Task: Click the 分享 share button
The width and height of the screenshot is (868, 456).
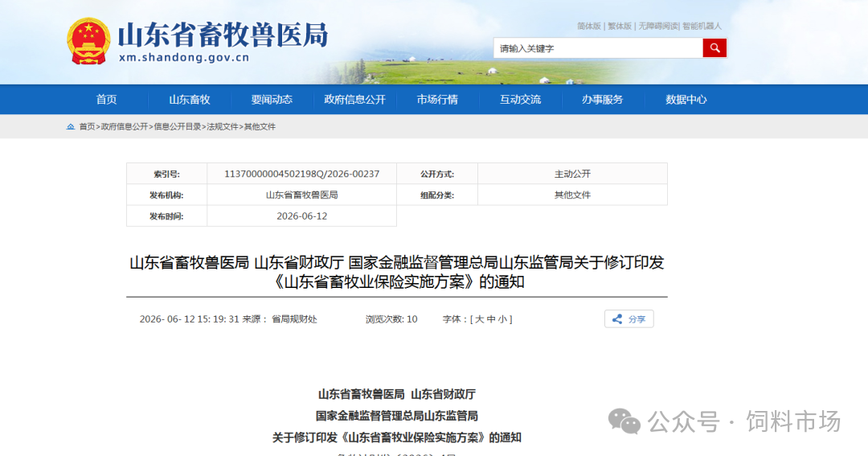Action: pos(628,319)
